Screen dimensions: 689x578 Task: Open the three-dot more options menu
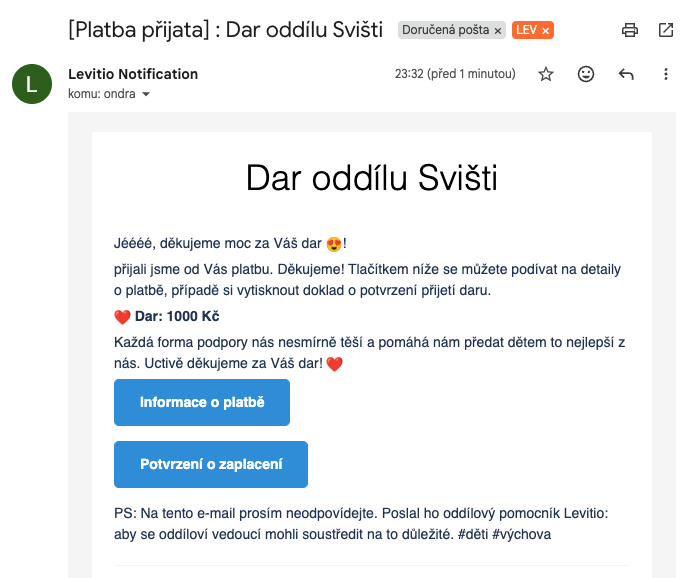tap(666, 74)
